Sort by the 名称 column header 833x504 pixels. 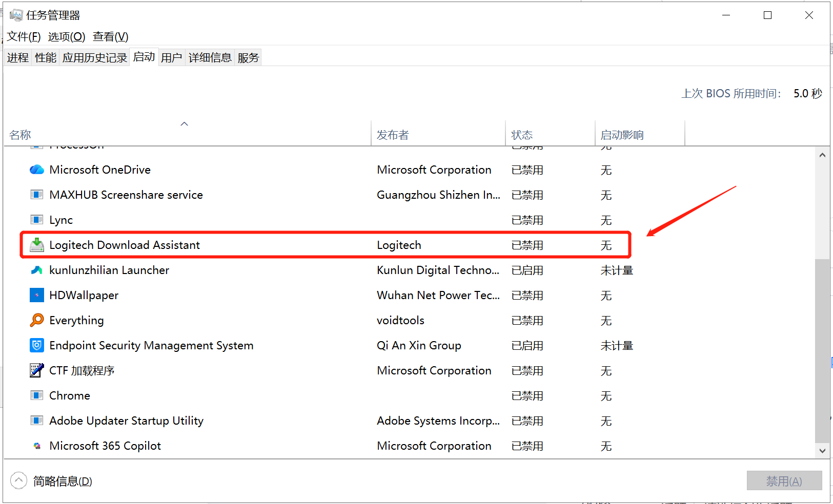click(187, 133)
